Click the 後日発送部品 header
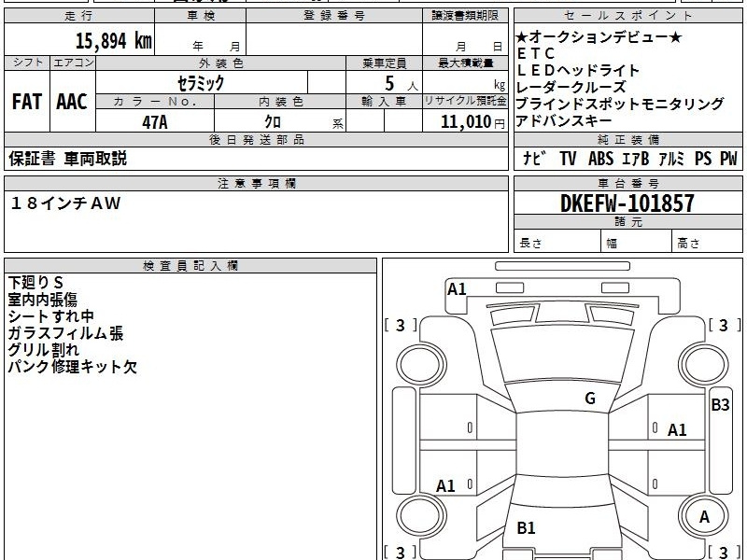The image size is (747, 560). point(256,139)
